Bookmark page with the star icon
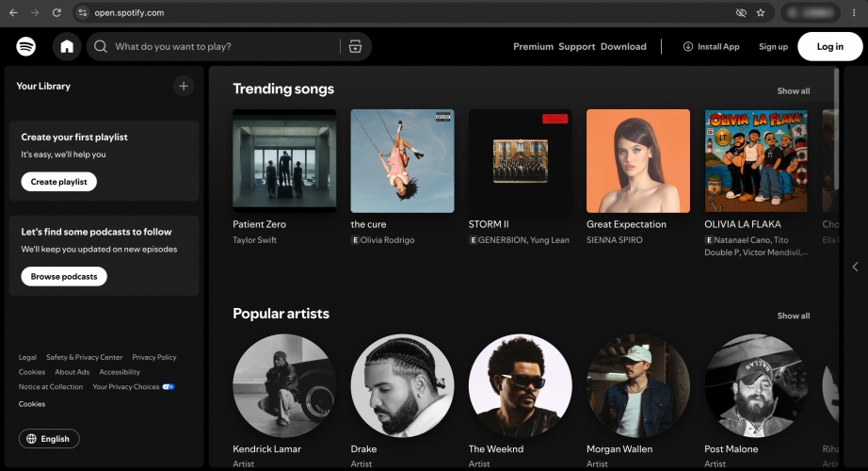This screenshot has width=868, height=471. [x=761, y=13]
